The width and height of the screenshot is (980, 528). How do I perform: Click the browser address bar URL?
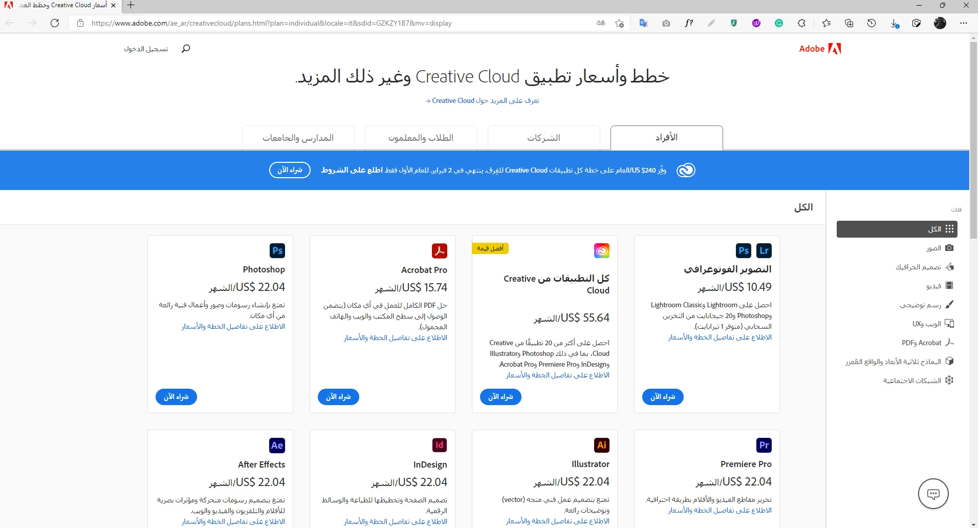[271, 23]
